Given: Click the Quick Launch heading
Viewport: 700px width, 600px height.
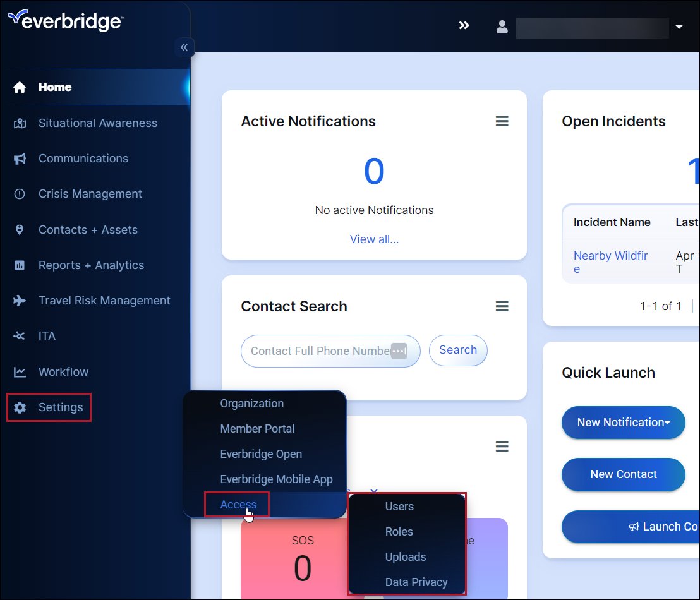Looking at the screenshot, I should pos(608,373).
